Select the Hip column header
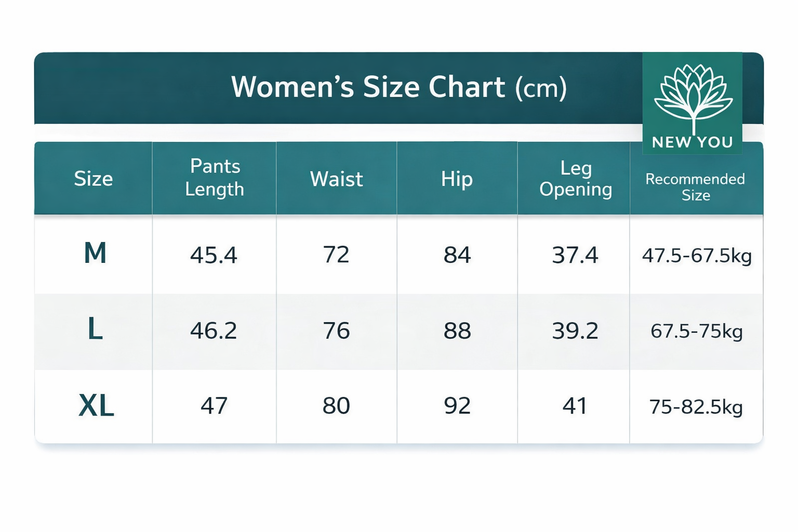 (457, 179)
